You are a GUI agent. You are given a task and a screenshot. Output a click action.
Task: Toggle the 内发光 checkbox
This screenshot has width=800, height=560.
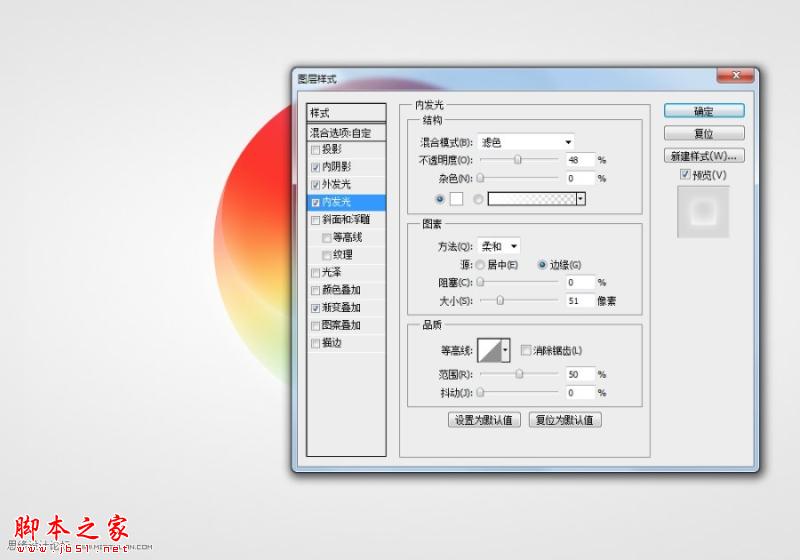(x=315, y=202)
